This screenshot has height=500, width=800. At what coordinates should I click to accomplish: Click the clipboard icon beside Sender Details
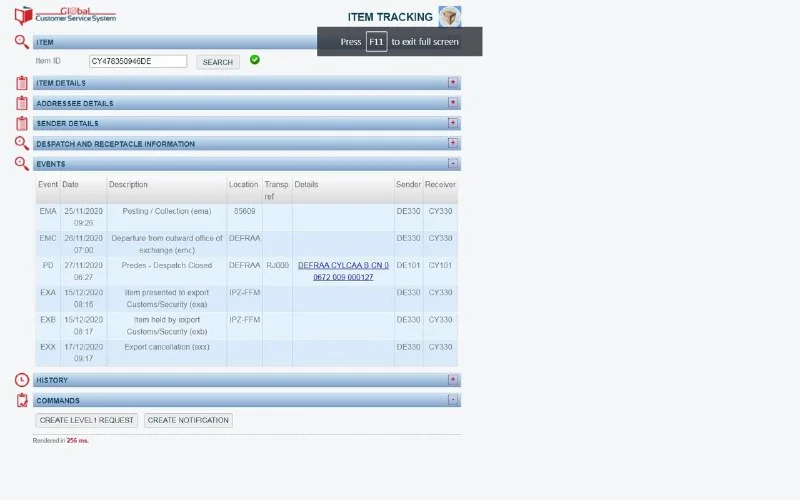tap(22, 123)
